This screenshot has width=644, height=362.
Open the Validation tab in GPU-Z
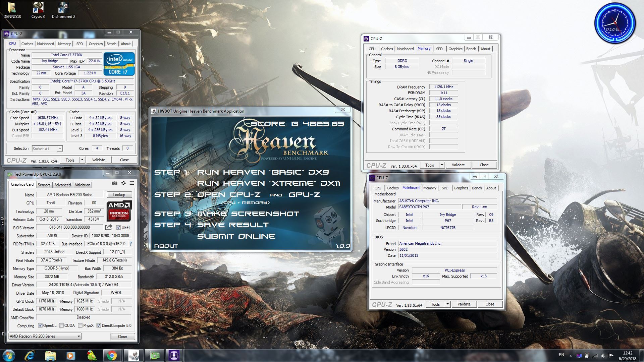point(83,185)
